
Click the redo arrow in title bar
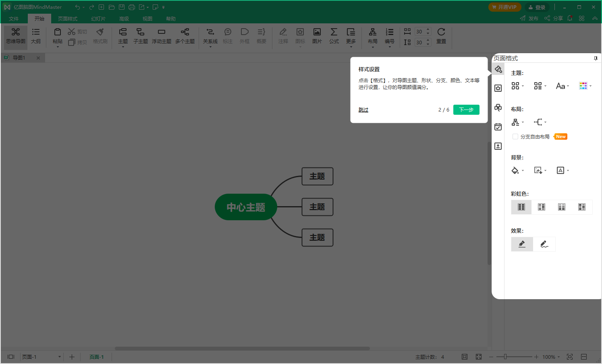[x=91, y=7]
